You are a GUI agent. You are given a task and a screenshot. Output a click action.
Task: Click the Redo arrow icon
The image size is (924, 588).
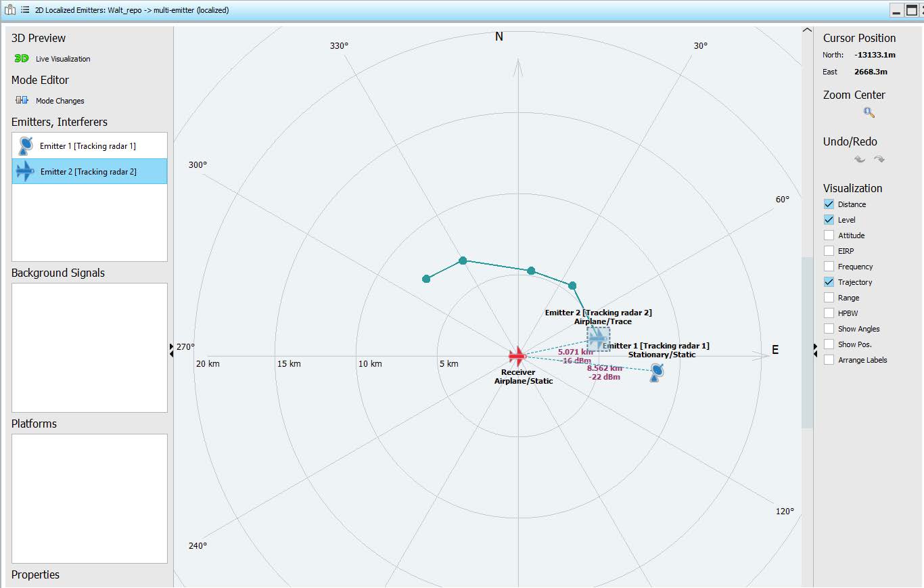pyautogui.click(x=879, y=160)
